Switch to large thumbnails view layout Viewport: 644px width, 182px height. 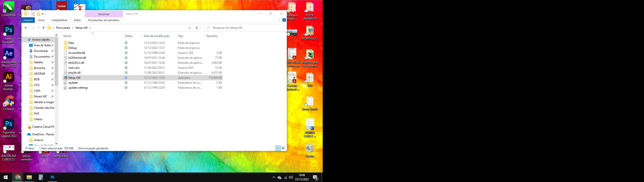(283, 148)
